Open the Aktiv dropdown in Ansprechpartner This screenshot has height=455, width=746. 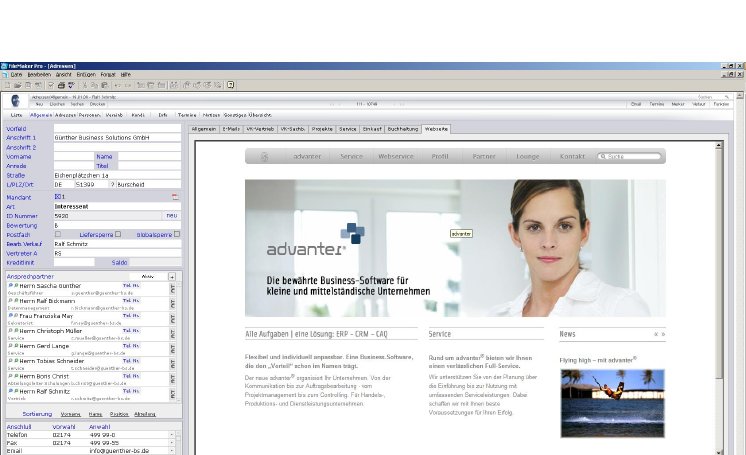click(x=148, y=277)
